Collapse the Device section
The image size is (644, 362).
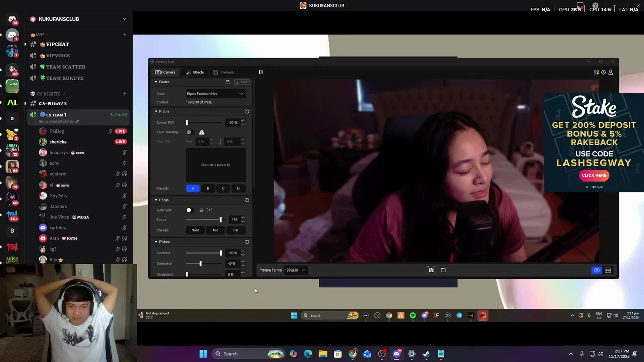(156, 82)
